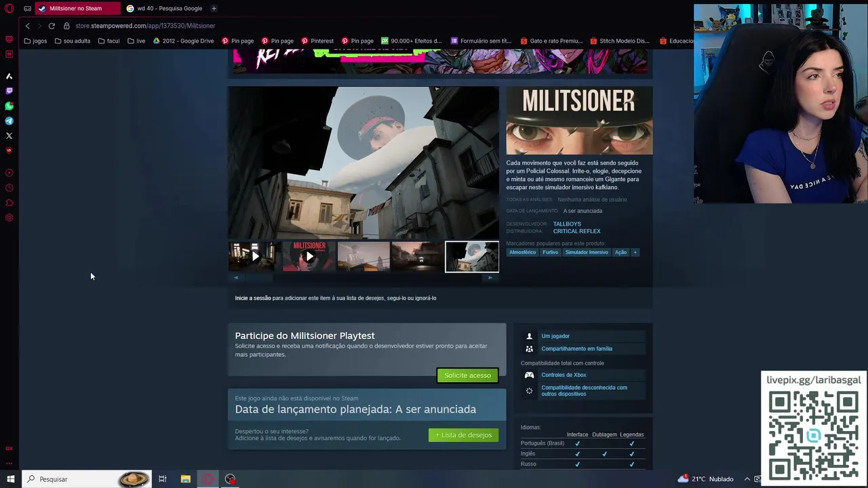The height and width of the screenshot is (488, 868).
Task: Open the sidebar extensions cube icon
Action: tap(9, 203)
